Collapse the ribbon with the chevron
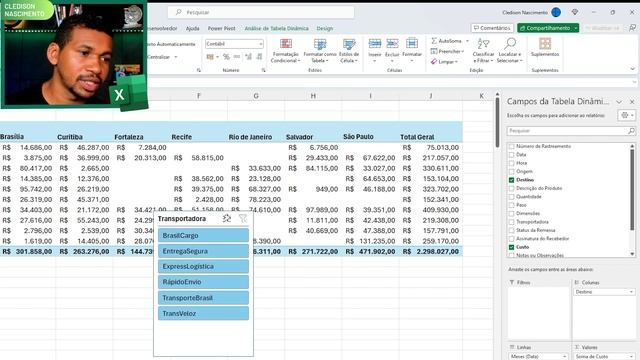The height and width of the screenshot is (360, 640). 632,69
